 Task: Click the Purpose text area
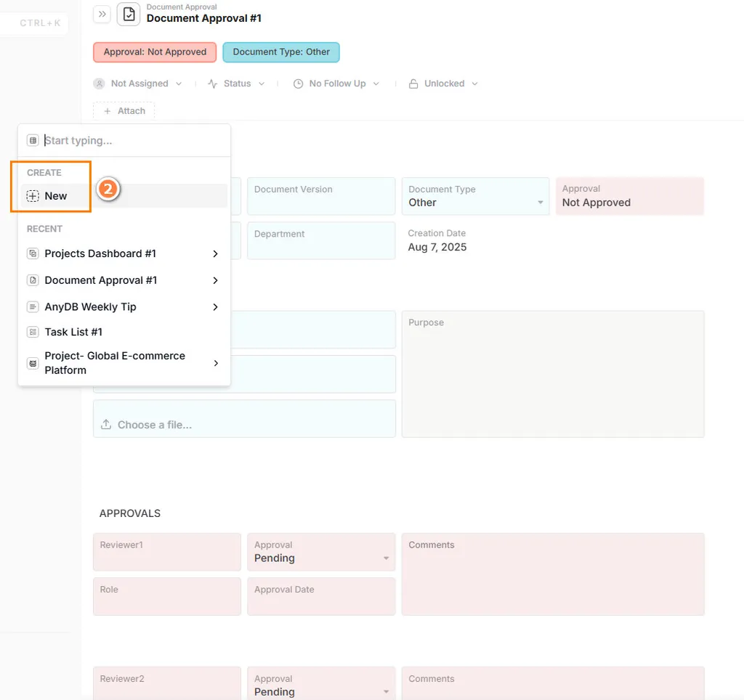click(552, 378)
